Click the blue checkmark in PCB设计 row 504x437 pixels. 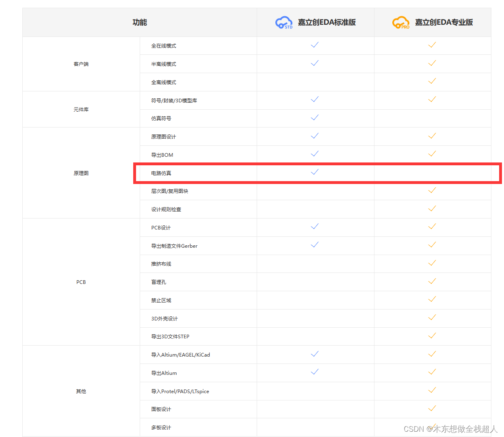(315, 226)
